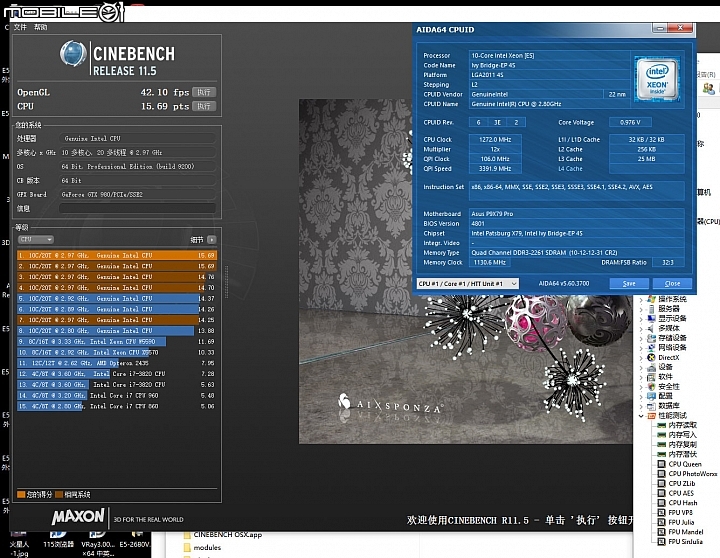Expand the 操作系统 tree node

pyautogui.click(x=641, y=299)
